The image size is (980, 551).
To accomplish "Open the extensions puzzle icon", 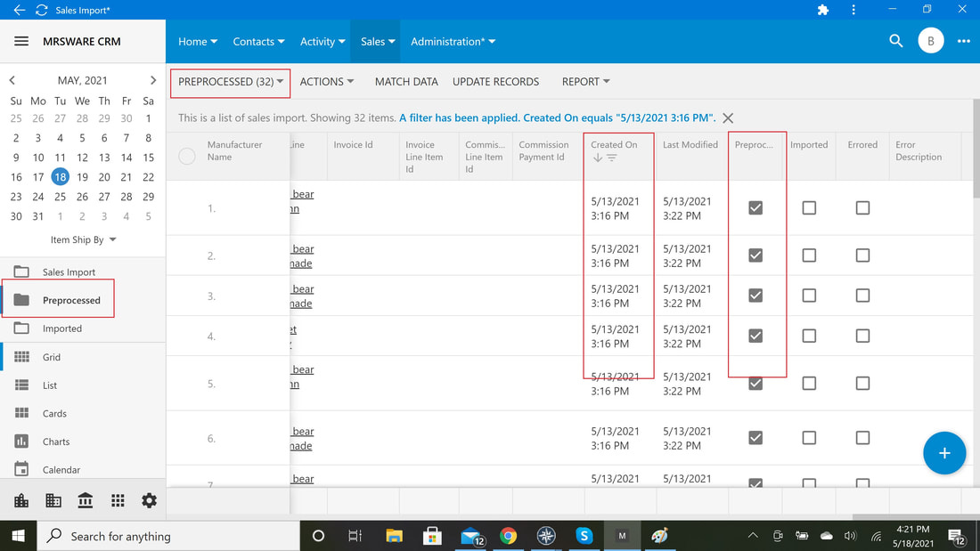I will [823, 10].
